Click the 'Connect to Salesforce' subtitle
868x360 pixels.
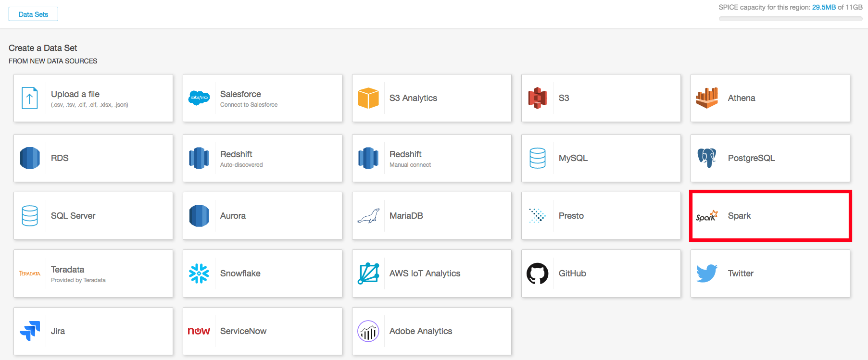pos(249,105)
